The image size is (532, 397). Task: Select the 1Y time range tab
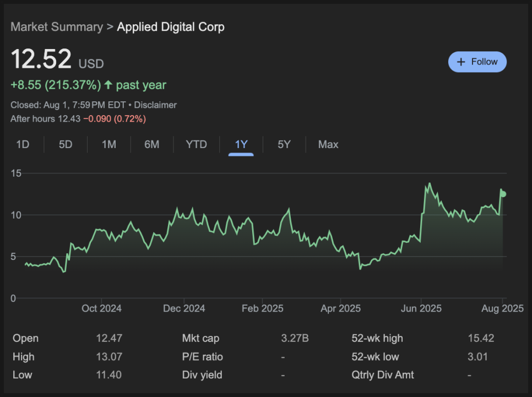point(241,145)
